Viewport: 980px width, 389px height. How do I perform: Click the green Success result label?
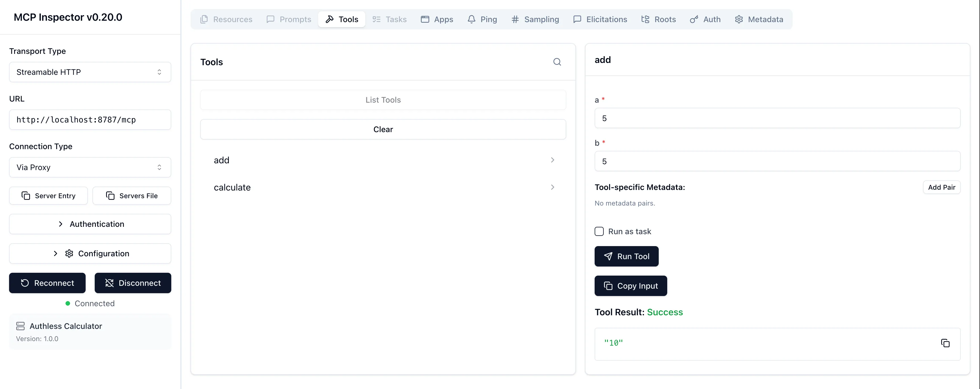click(665, 312)
